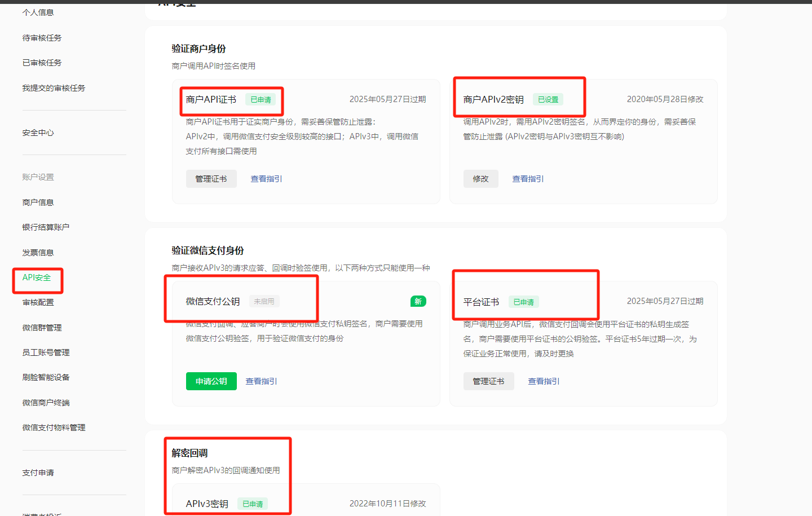Go to 微信群管理 in the sidebar

click(42, 328)
